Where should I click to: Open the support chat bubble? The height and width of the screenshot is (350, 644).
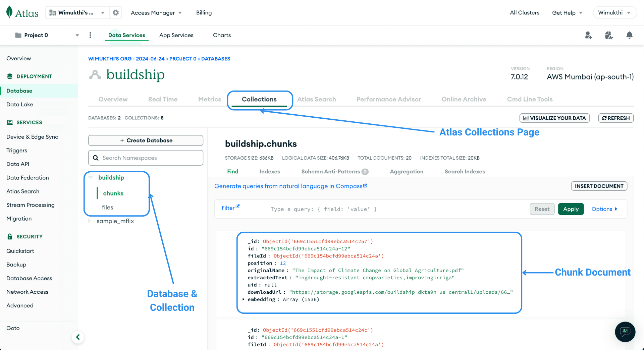point(625,332)
